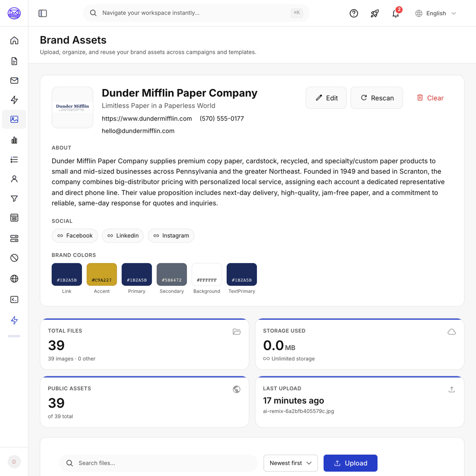Screen dimensions: 476x476
Task: Click the Dunder Mifflin Paper Company heading
Action: (179, 93)
